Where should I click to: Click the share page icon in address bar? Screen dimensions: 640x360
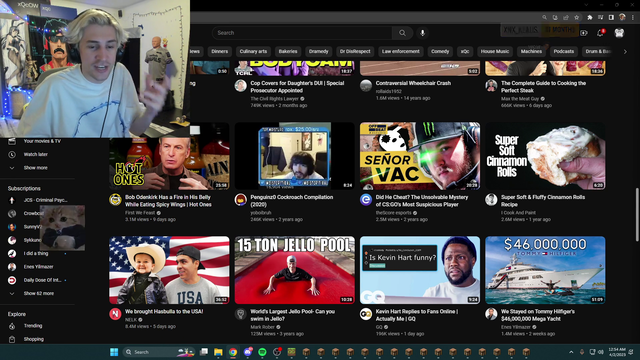pyautogui.click(x=566, y=18)
